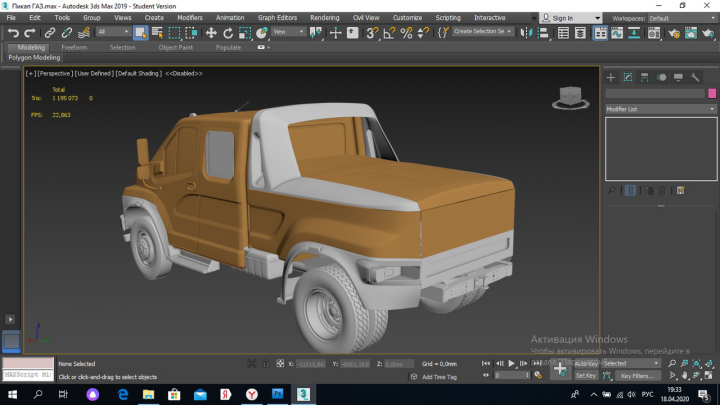Toggle the Percent Snap button
Screen dimensions: 720x405
point(406,32)
